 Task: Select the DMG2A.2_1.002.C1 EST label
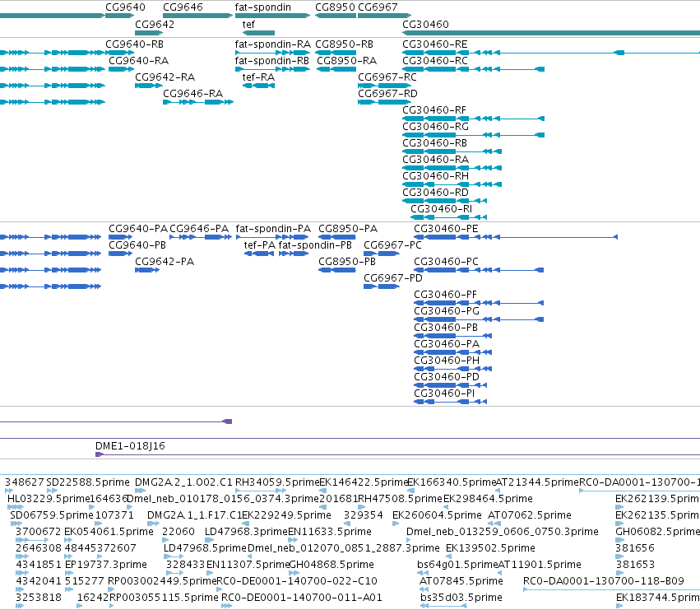tap(184, 482)
